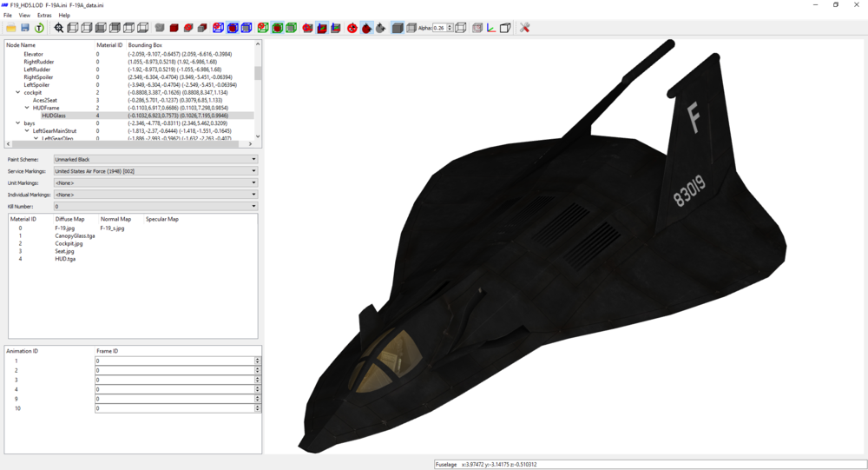The height and width of the screenshot is (470, 868).
Task: Toggle green box with gray fill mode
Action: (x=291, y=28)
